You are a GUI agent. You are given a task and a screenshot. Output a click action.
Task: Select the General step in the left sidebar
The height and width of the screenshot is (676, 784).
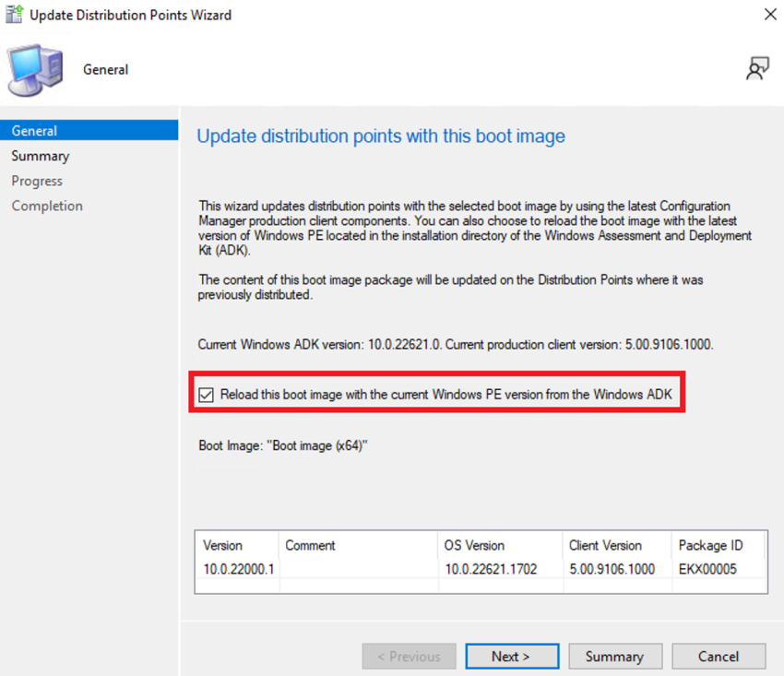point(34,130)
